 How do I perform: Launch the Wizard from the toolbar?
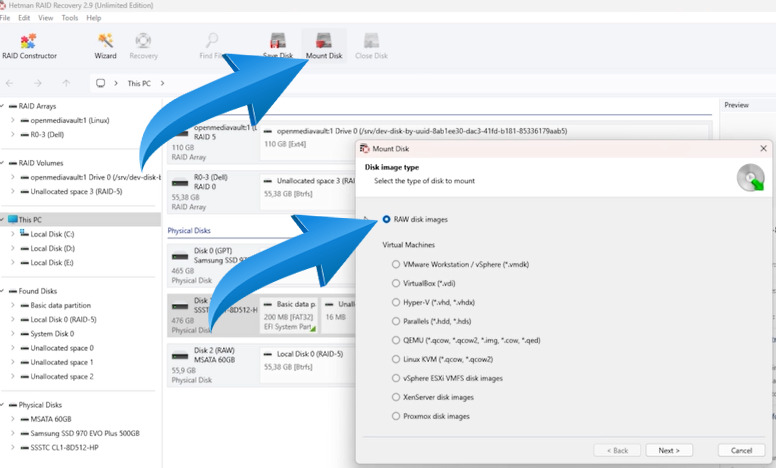coord(105,47)
